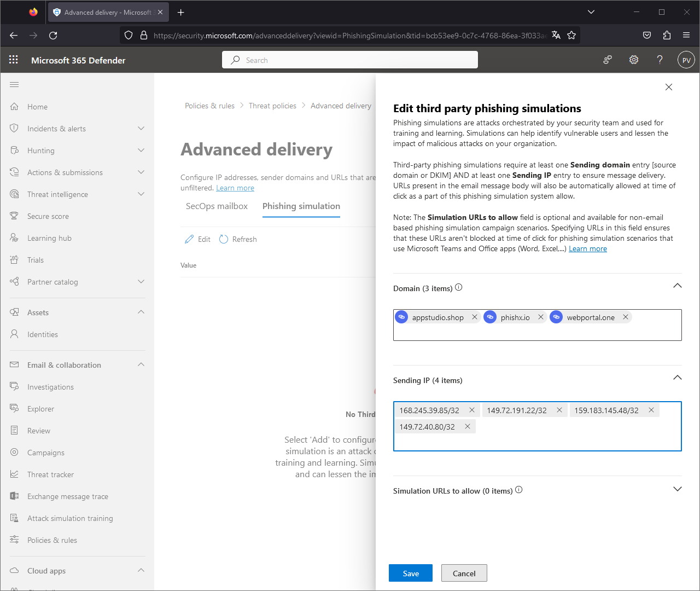Remove the appstudio.shop domain tag
The height and width of the screenshot is (591, 700).
(x=475, y=317)
